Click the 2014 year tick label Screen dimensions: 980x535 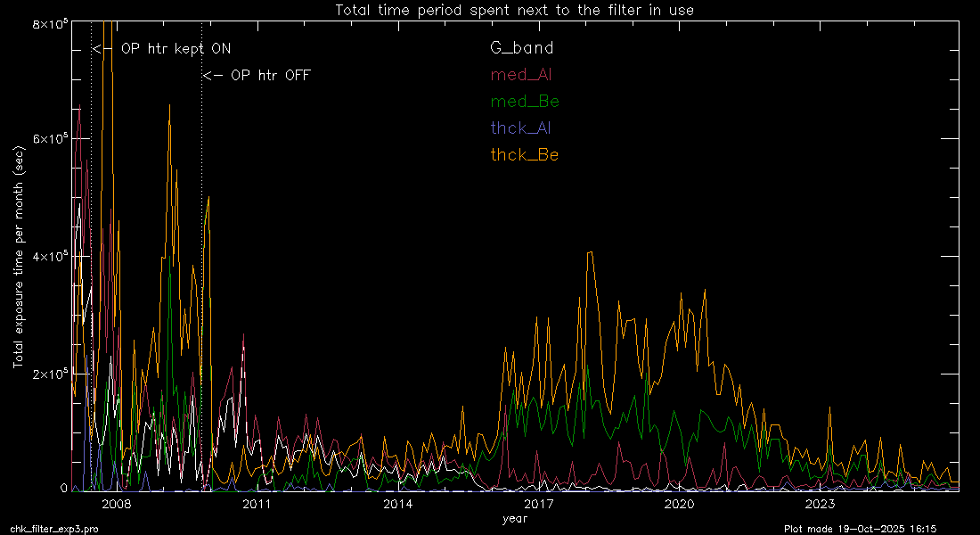[397, 505]
